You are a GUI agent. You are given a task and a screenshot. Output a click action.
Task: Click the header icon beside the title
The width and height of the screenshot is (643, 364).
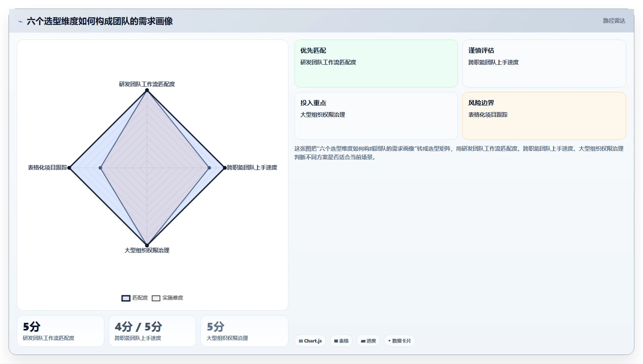(20, 21)
